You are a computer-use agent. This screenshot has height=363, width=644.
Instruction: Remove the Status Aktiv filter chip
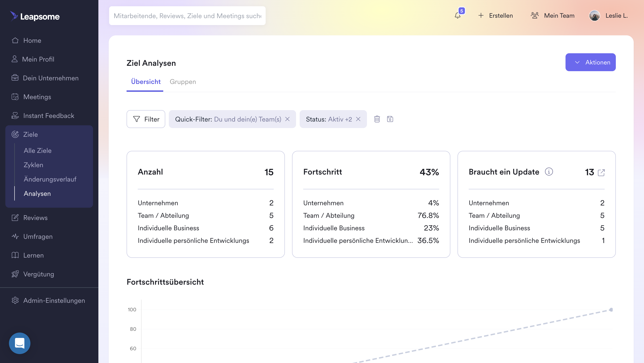click(358, 119)
